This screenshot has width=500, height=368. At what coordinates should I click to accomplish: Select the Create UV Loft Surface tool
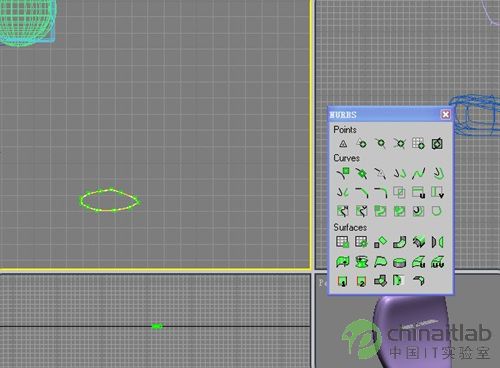click(x=437, y=262)
